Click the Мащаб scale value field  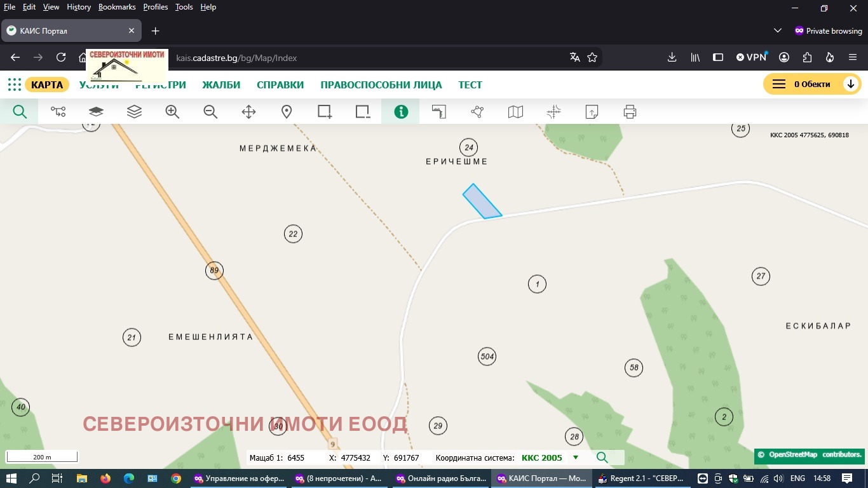point(296,457)
